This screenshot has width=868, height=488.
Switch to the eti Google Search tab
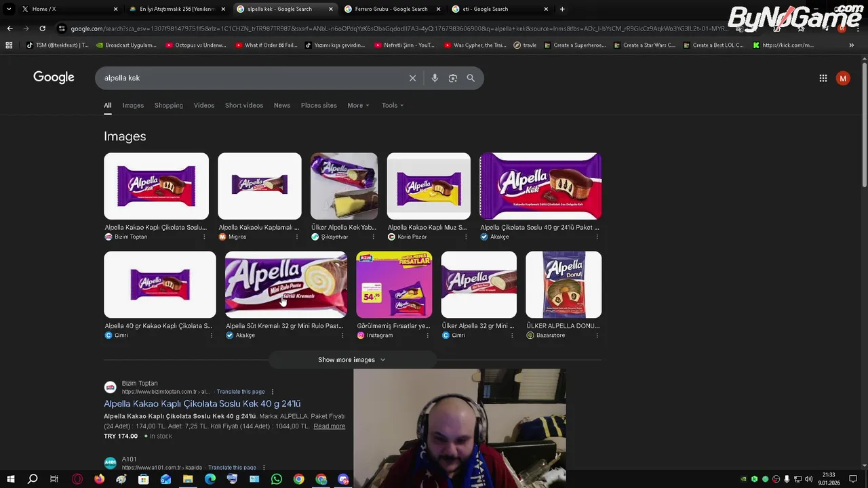tap(498, 9)
